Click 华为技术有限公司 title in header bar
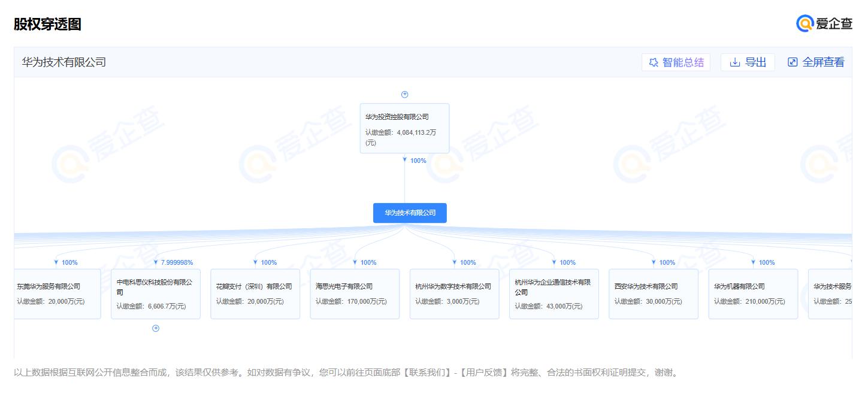The image size is (868, 393). [64, 62]
